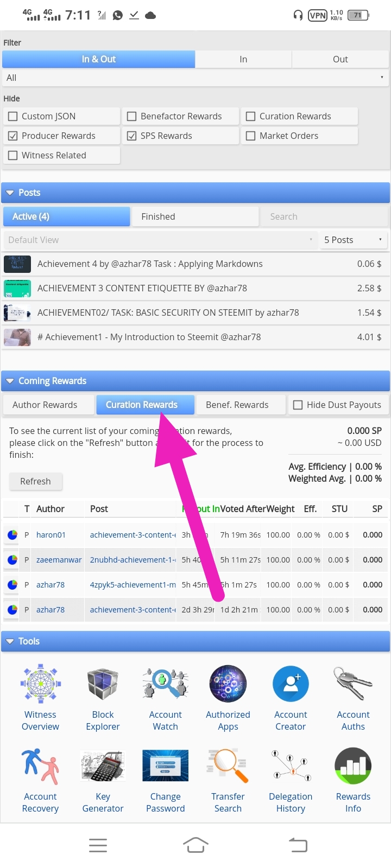
Task: Click the Author column header
Action: coord(51,509)
